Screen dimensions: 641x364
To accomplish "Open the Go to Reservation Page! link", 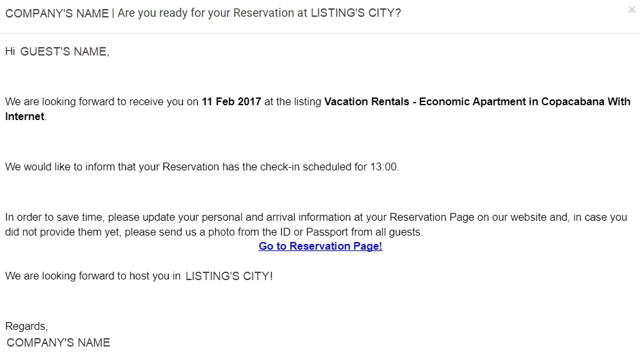I will click(x=320, y=246).
